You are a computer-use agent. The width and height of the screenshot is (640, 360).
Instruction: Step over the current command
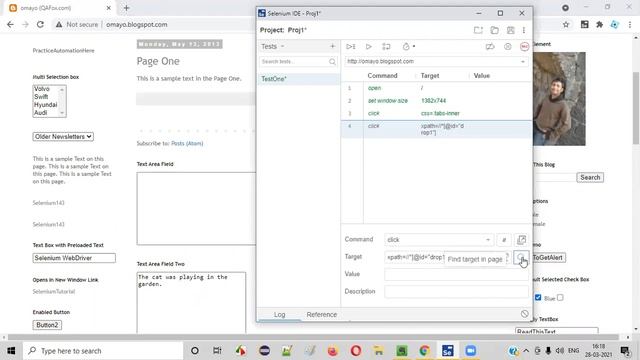[x=386, y=47]
